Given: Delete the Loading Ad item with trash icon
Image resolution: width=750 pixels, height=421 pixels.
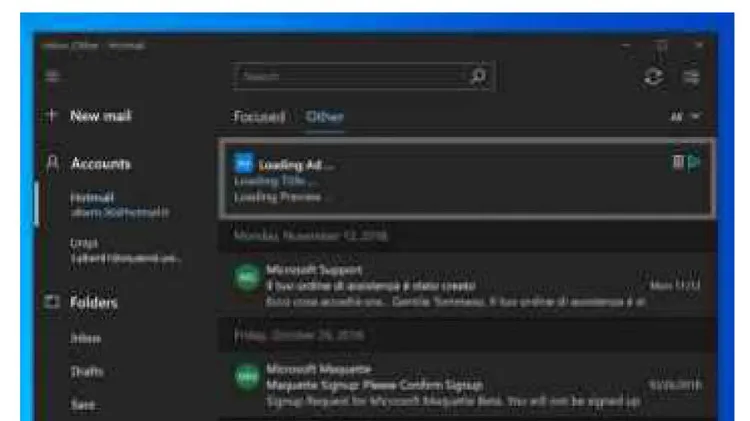Looking at the screenshot, I should 678,163.
